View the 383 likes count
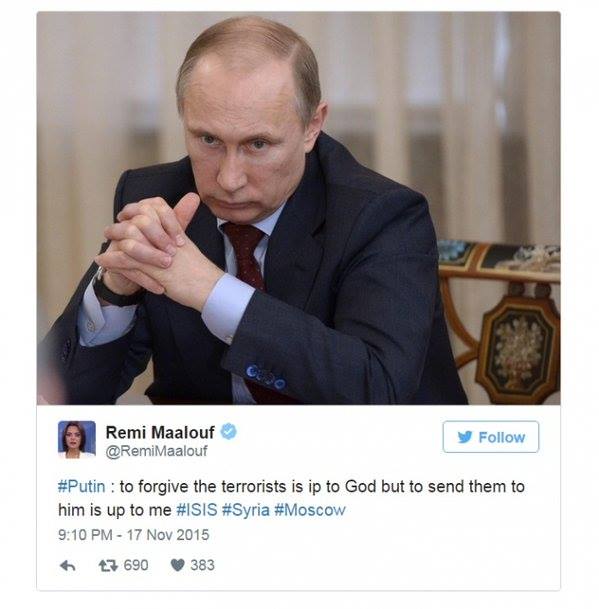 coord(202,565)
